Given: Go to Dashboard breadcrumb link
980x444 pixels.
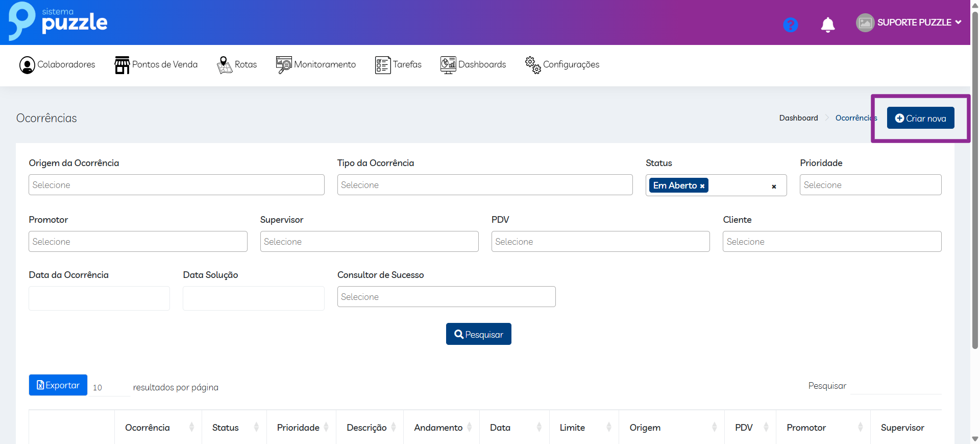Looking at the screenshot, I should (798, 118).
